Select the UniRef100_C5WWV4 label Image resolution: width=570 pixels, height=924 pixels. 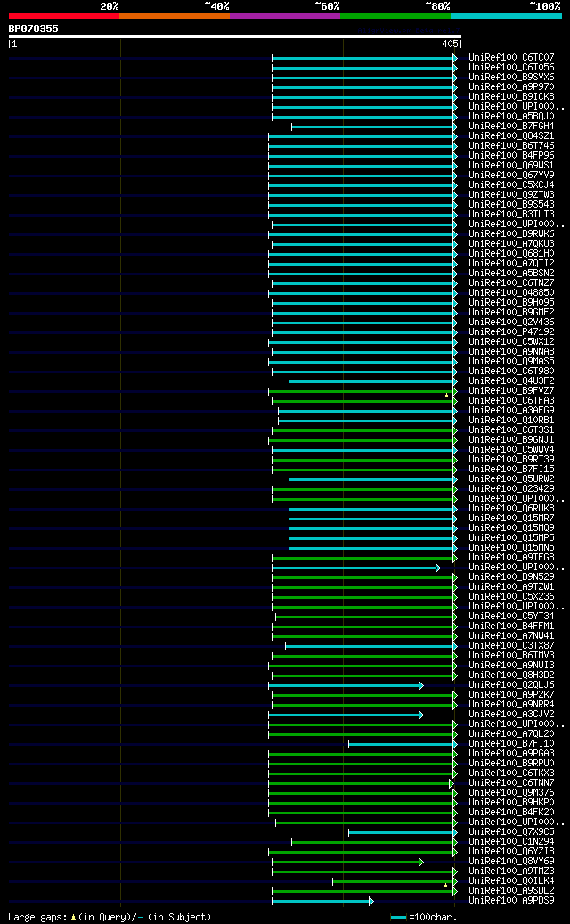coord(511,450)
